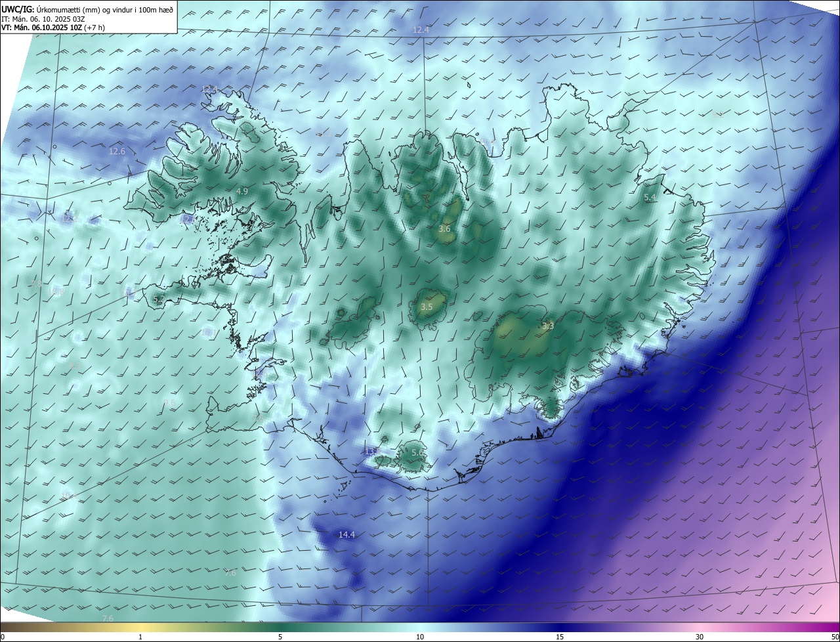Image resolution: width=840 pixels, height=642 pixels.
Task: Click the initial time line 'IT: Mán. 06. 10. 2025 03Z'
Action: click(43, 19)
